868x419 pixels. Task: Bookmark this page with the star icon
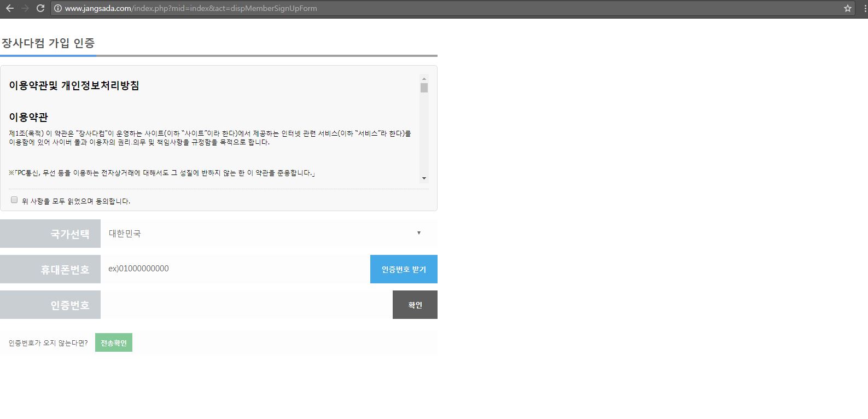tap(848, 8)
